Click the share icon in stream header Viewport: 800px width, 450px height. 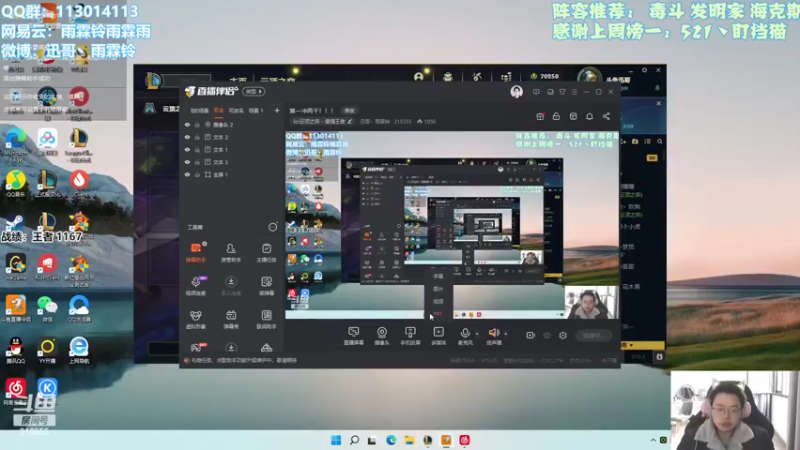[x=606, y=116]
